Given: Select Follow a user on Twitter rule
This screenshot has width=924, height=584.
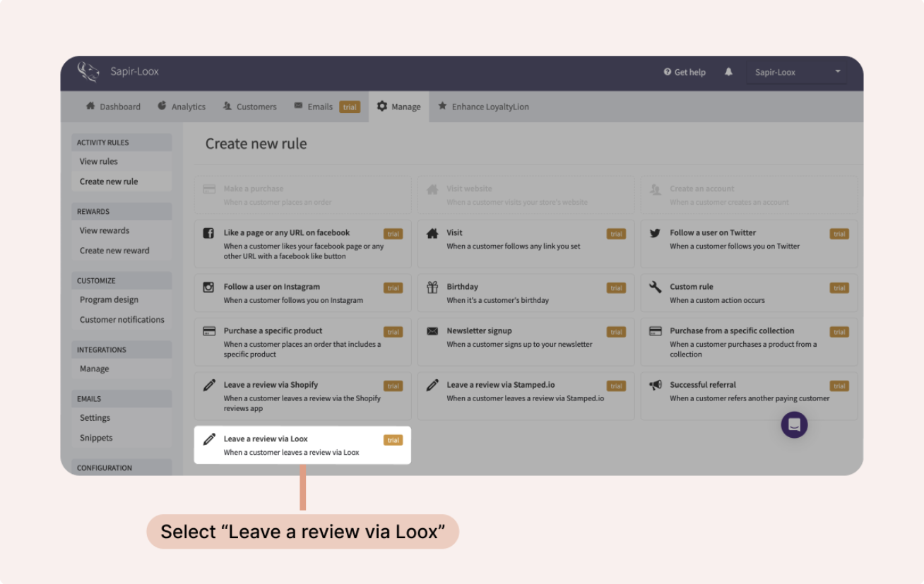Looking at the screenshot, I should pyautogui.click(x=749, y=244).
